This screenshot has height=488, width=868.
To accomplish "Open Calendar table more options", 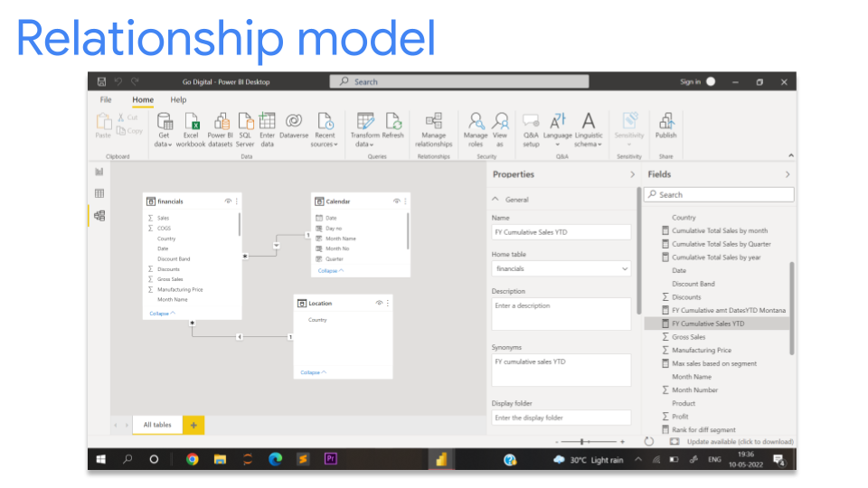I will (x=405, y=202).
